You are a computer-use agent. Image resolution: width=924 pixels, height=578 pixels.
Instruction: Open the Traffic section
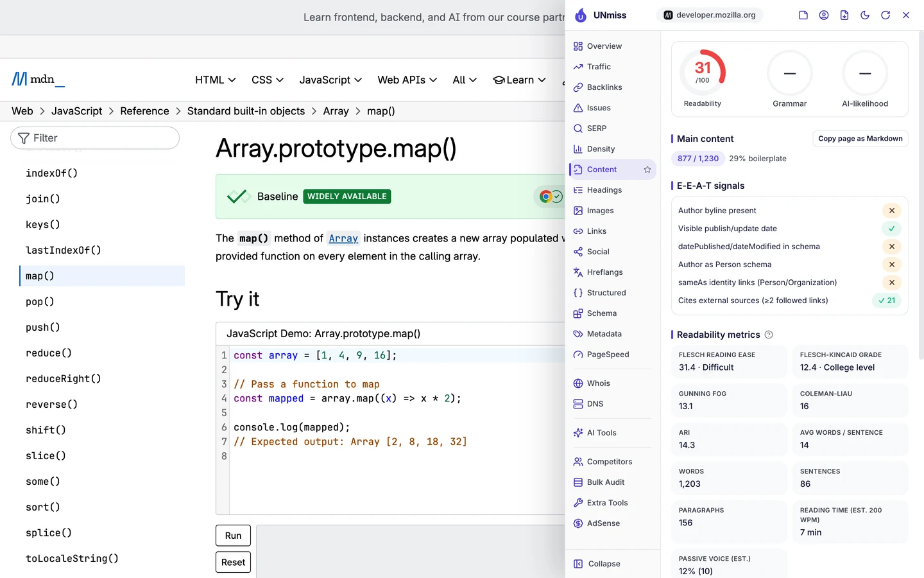point(612,67)
